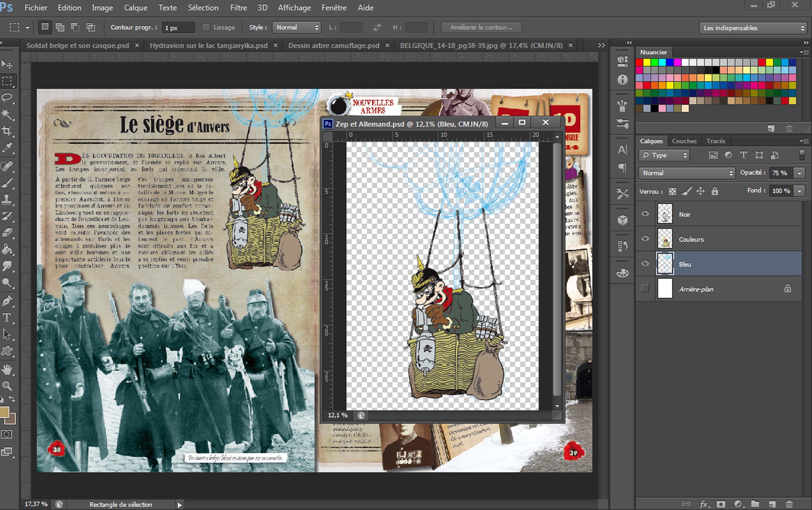Click the foreground color swatch
Screen dimensions: 812x510
coord(4,412)
